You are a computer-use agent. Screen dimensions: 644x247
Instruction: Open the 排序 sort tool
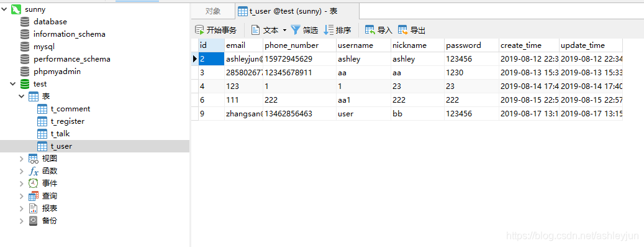click(x=338, y=30)
